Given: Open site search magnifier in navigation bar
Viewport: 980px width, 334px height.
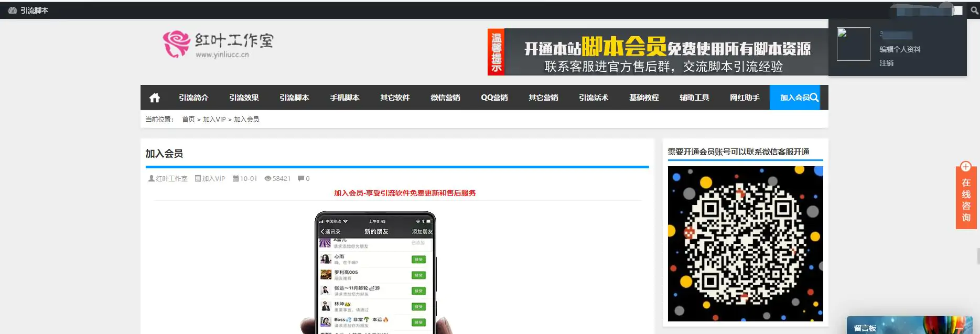Looking at the screenshot, I should click(x=814, y=98).
